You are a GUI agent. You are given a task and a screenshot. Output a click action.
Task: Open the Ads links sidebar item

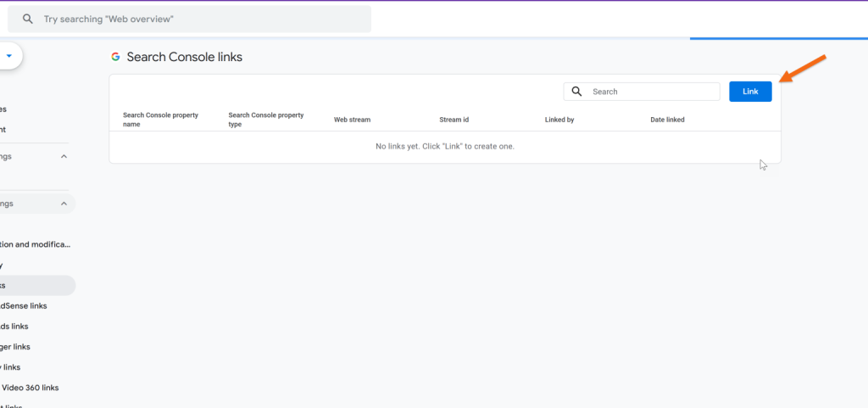tap(14, 326)
